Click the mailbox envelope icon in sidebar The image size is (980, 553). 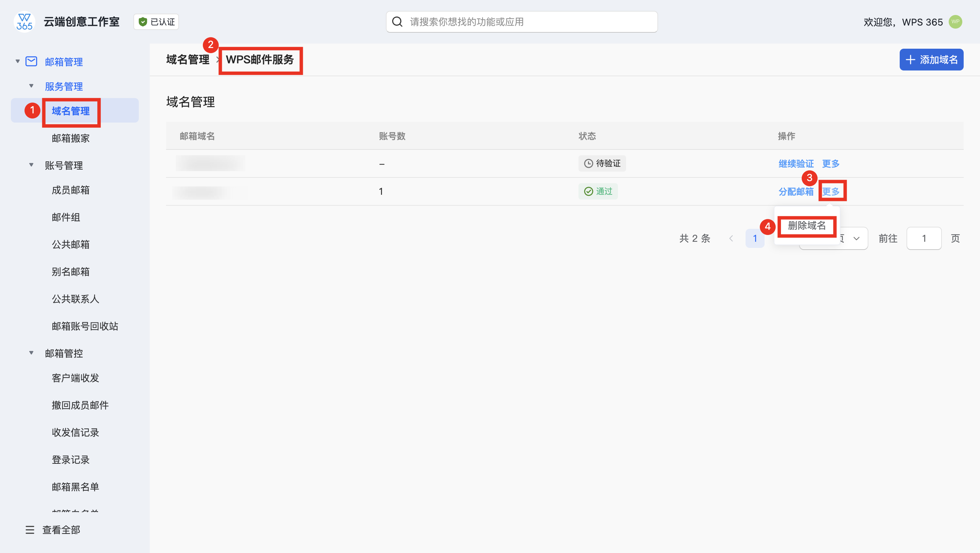(31, 61)
